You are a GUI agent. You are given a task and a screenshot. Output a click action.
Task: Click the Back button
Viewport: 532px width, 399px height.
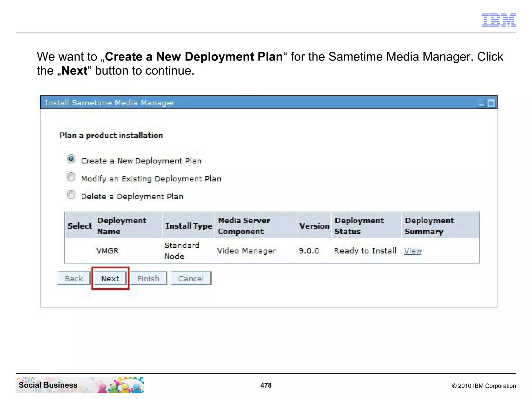(74, 278)
